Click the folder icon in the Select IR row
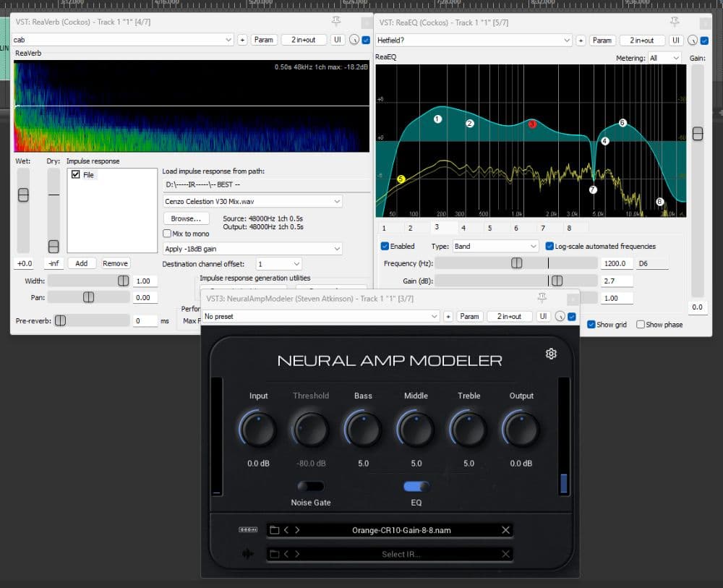The width and height of the screenshot is (723, 588). [274, 554]
